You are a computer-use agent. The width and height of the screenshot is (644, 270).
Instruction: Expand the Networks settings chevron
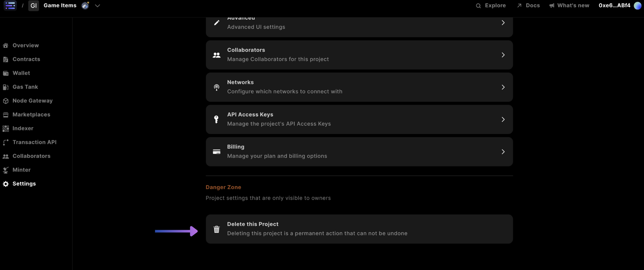click(503, 87)
